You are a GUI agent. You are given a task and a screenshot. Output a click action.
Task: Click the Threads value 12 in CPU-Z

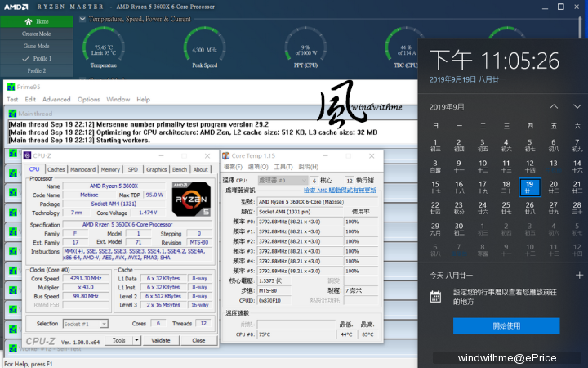[x=203, y=323]
